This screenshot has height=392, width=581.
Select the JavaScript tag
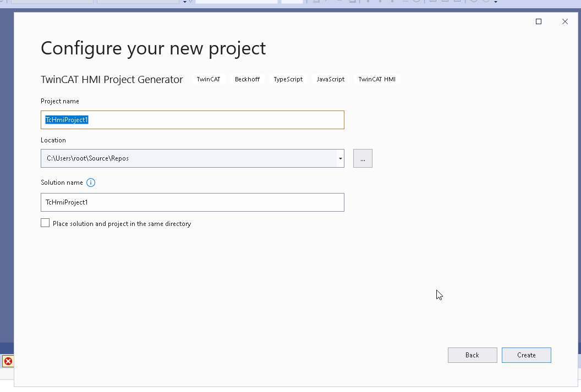pyautogui.click(x=331, y=79)
